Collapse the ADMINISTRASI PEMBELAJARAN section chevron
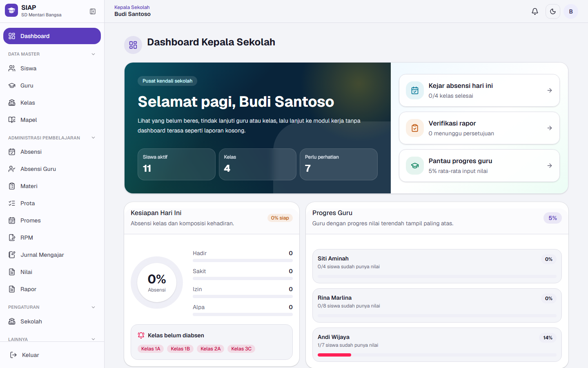The width and height of the screenshot is (588, 368). 93,138
